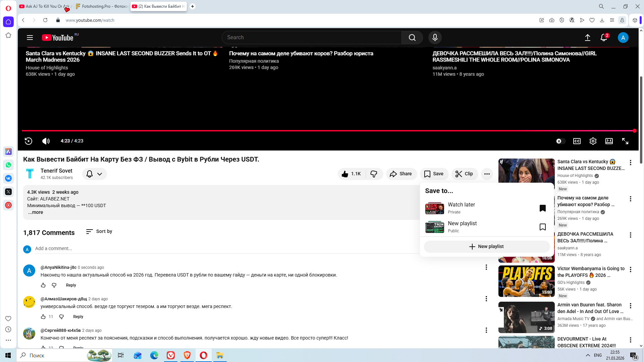Mute the video volume

[46, 141]
